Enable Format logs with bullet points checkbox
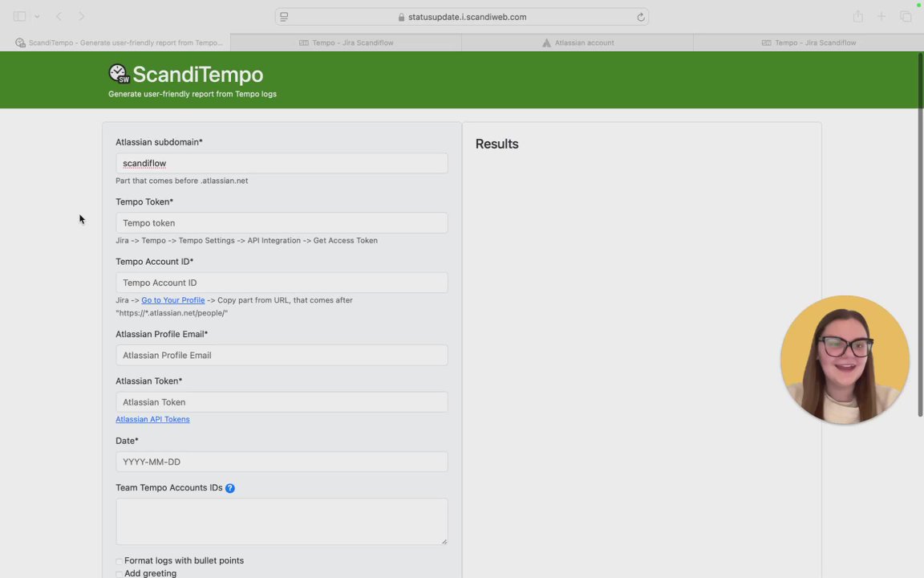The image size is (924, 578). click(119, 561)
